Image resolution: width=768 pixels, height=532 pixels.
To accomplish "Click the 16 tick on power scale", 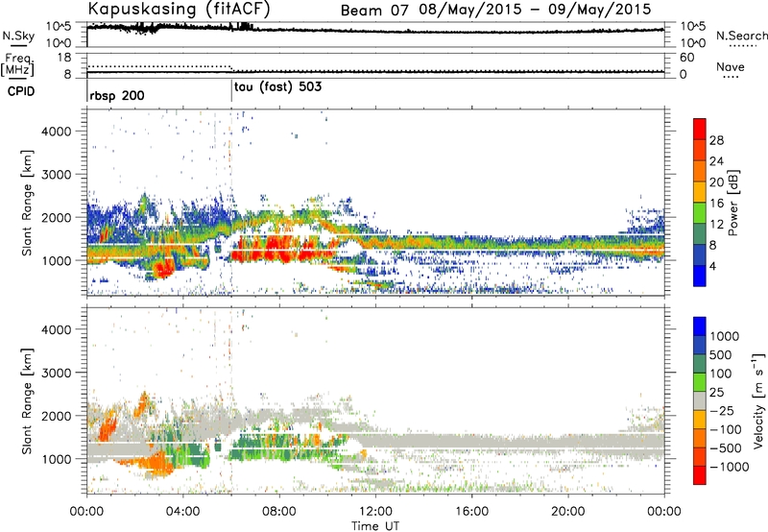I will point(716,204).
